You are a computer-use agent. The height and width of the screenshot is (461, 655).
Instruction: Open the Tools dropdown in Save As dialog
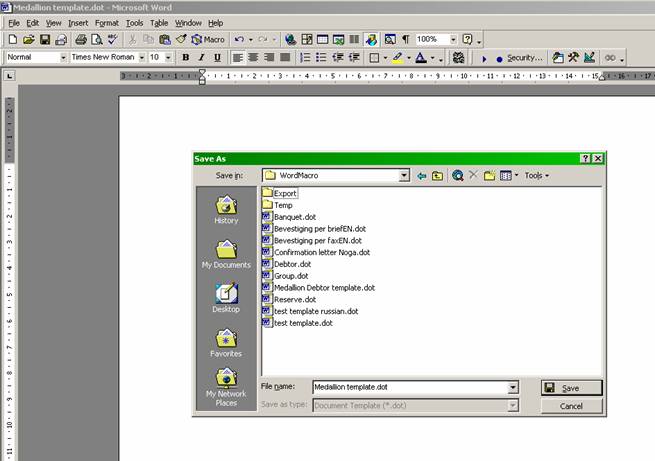[x=537, y=175]
